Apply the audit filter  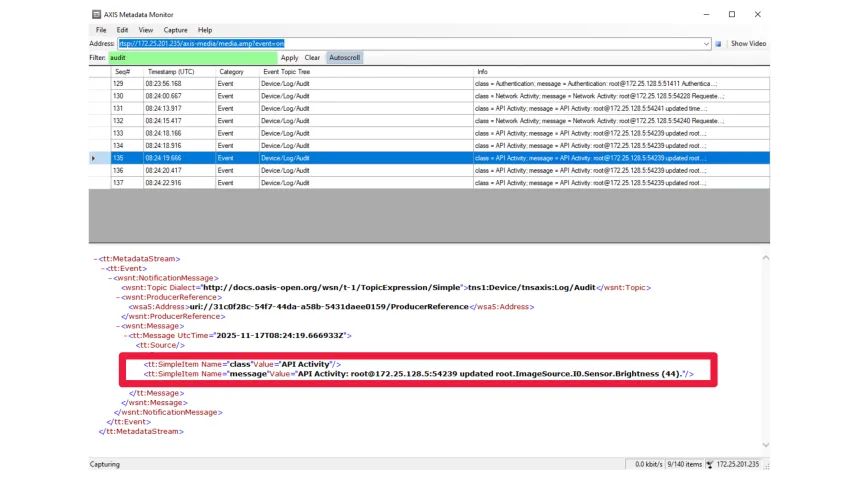289,58
